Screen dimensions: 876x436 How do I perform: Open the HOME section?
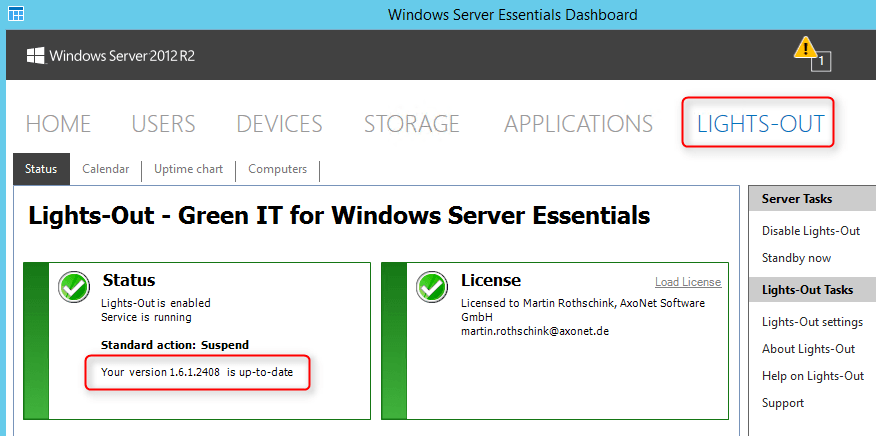tap(59, 124)
